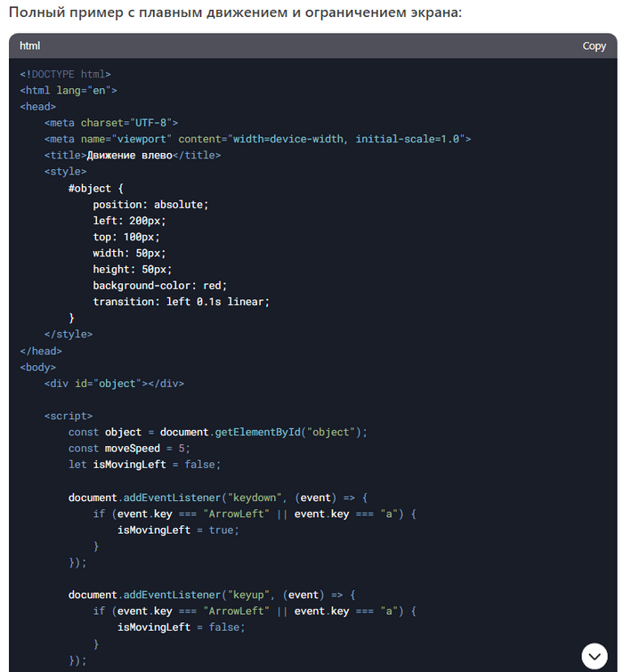623x672 pixels.
Task: Click the addEventListener("keyup") line
Action: 212,595
